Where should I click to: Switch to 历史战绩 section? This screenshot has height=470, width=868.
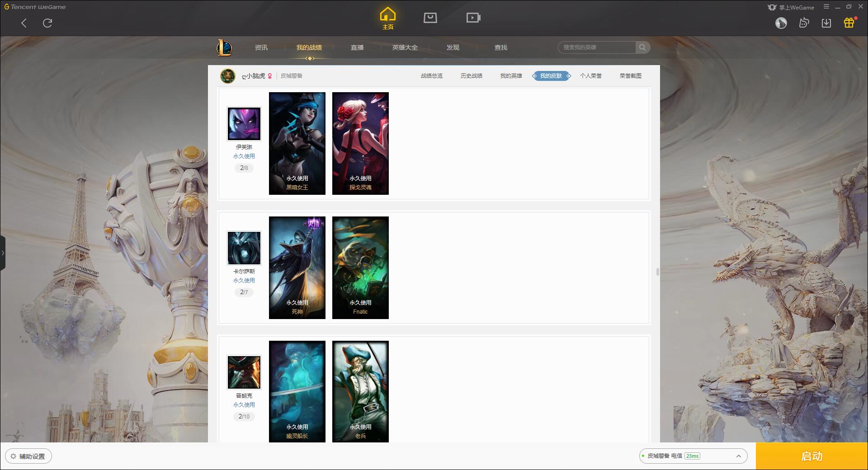click(x=472, y=76)
